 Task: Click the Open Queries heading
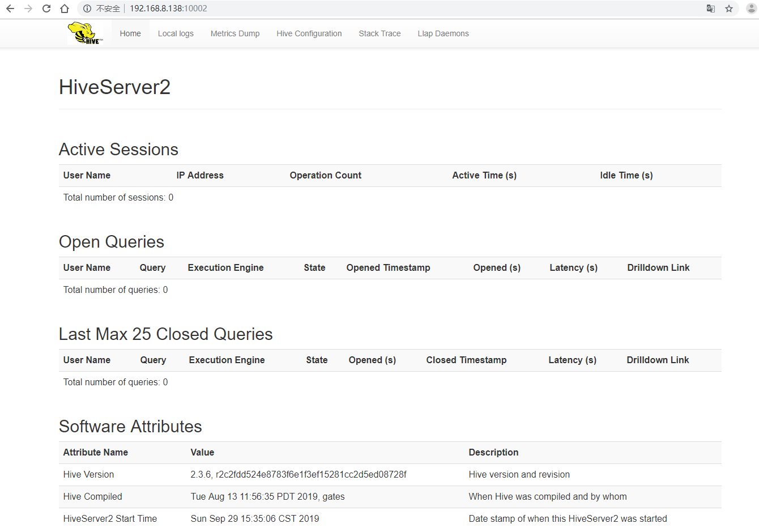pos(112,242)
